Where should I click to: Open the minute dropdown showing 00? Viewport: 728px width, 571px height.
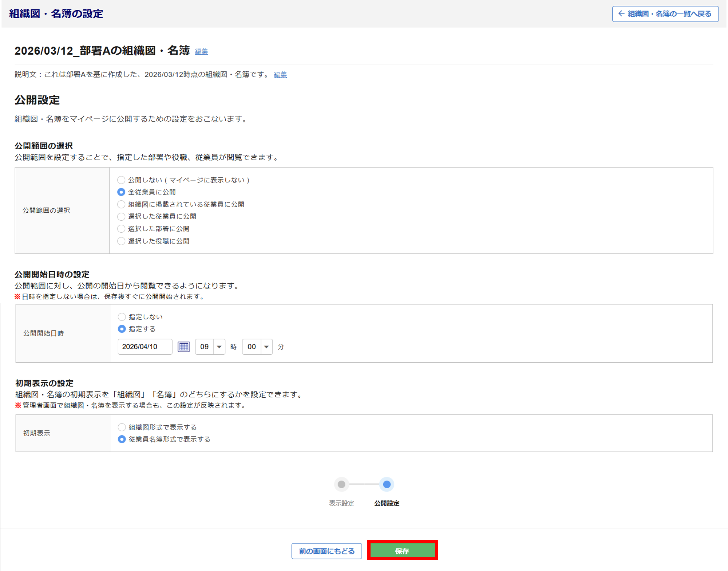tap(257, 347)
